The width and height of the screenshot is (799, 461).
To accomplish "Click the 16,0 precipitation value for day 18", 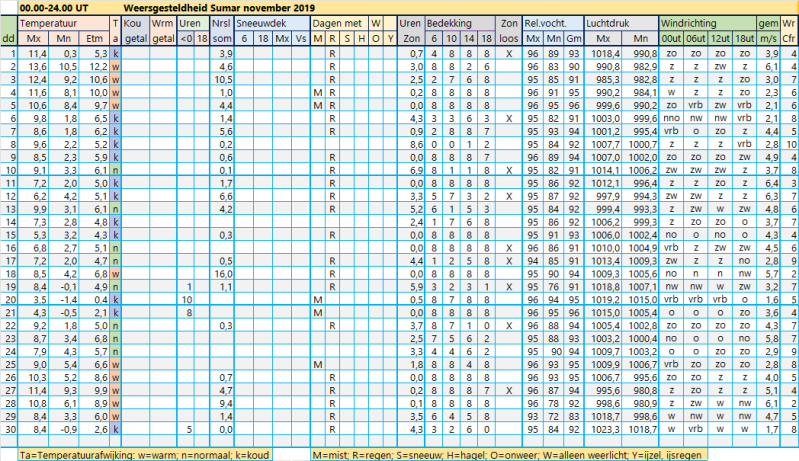I will click(223, 271).
